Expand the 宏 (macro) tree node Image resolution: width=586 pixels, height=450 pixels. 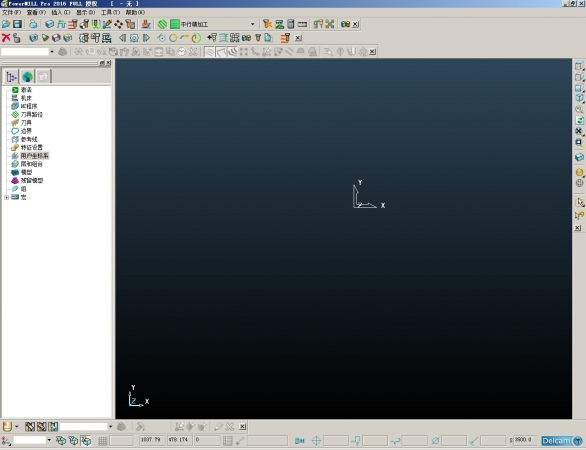click(6, 197)
